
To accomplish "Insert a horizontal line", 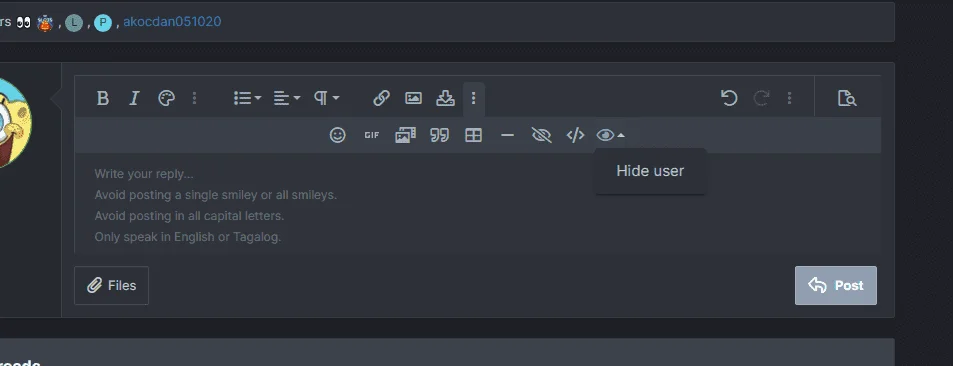I will coord(507,135).
